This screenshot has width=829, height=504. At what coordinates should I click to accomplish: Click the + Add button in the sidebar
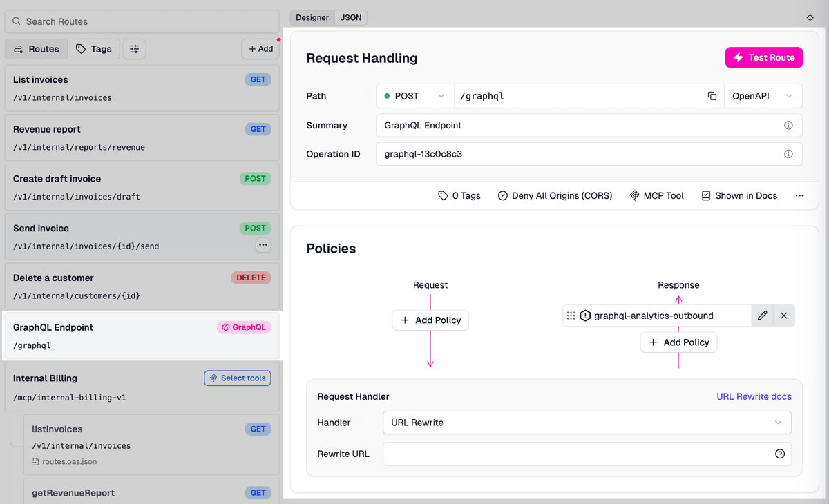pos(260,49)
